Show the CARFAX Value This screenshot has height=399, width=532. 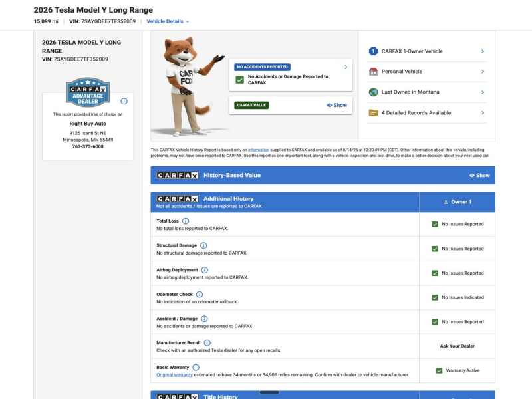tap(337, 105)
